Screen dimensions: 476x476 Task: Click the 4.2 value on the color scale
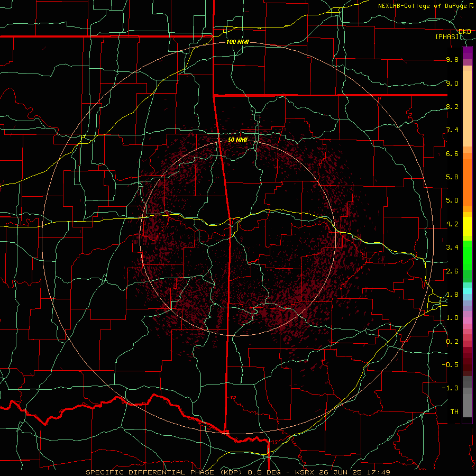(452, 224)
